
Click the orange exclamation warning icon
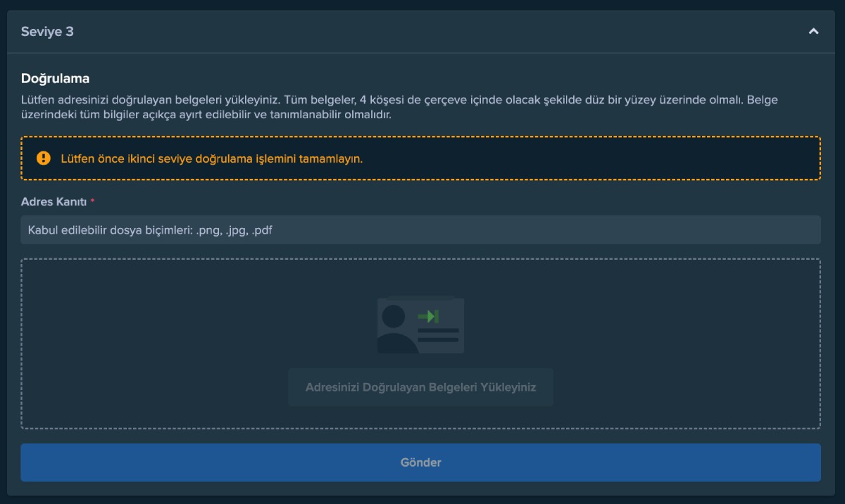[44, 158]
